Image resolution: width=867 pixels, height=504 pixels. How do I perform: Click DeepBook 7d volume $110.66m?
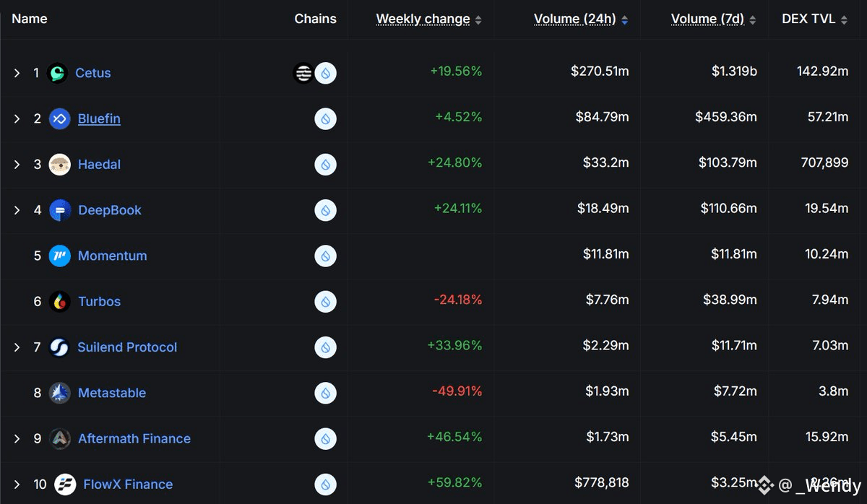[729, 208]
